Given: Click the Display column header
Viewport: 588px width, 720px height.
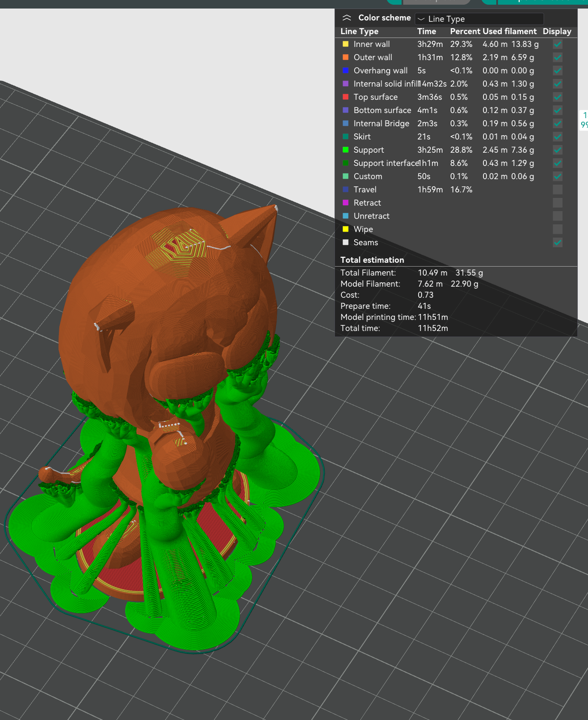Looking at the screenshot, I should click(x=557, y=31).
